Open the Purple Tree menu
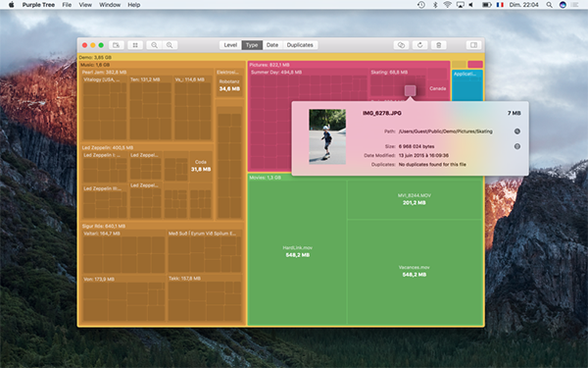The width and height of the screenshot is (588, 368). [x=38, y=5]
